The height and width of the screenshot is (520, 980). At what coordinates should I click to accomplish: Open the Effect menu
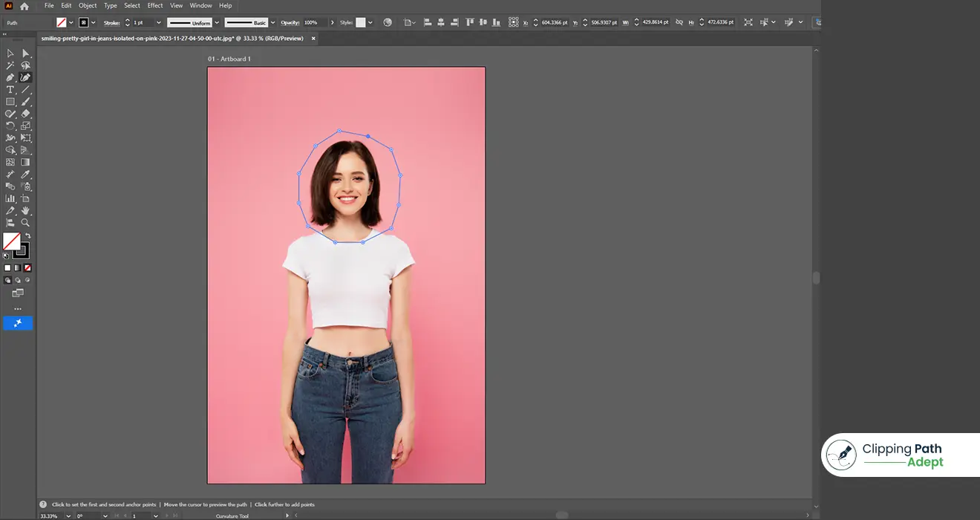[154, 5]
